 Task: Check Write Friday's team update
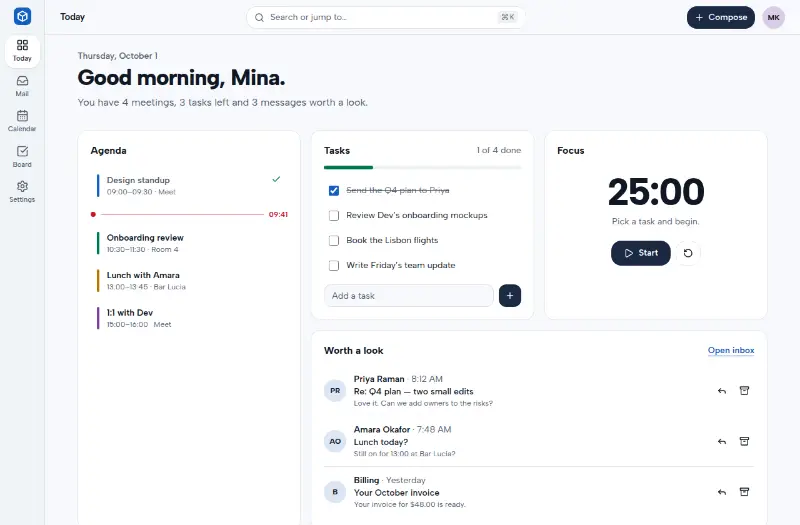tap(334, 265)
